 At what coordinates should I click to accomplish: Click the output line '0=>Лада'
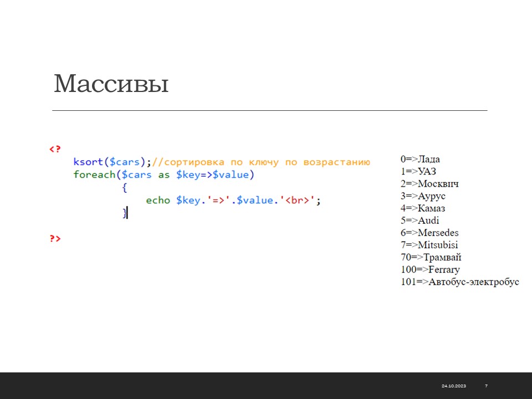(420, 159)
